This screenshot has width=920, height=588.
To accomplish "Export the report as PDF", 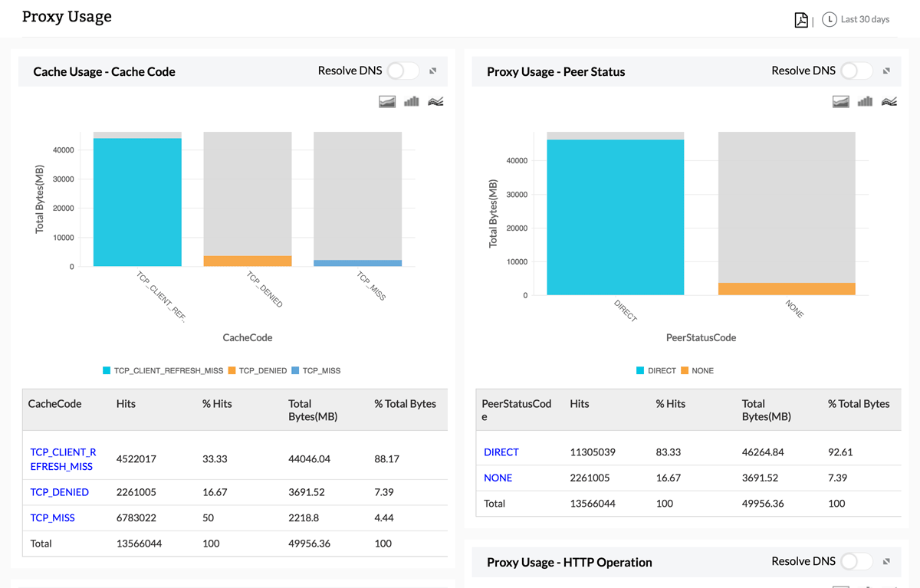I will tap(801, 20).
